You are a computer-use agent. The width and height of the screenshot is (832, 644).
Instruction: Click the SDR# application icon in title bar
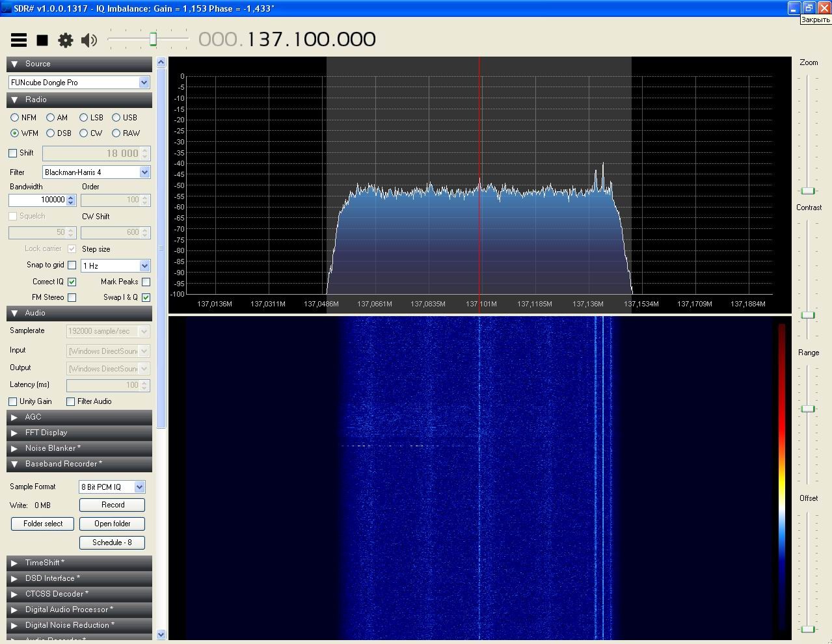7,8
